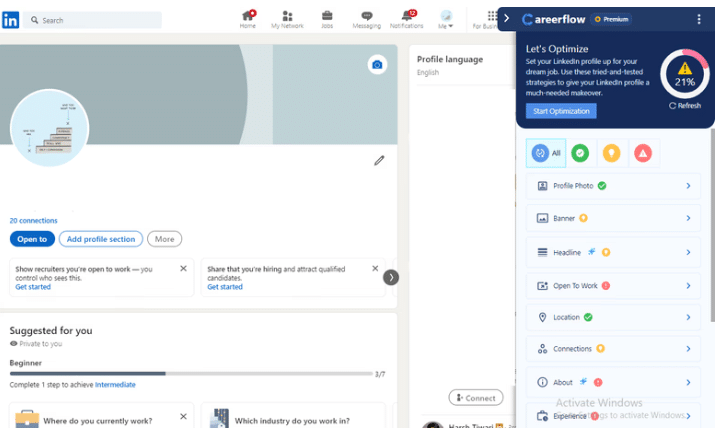Expand the Connections row chevron
The height and width of the screenshot is (434, 715).
point(688,349)
